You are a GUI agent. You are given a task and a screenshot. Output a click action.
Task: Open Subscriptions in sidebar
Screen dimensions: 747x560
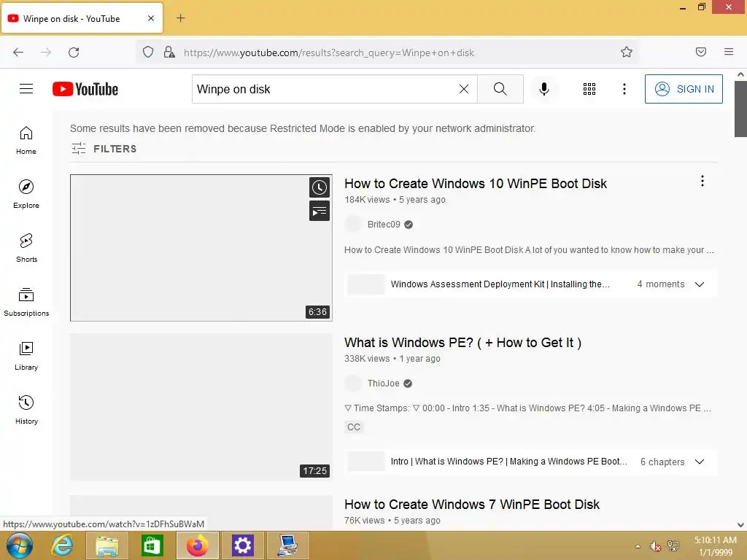tap(26, 302)
